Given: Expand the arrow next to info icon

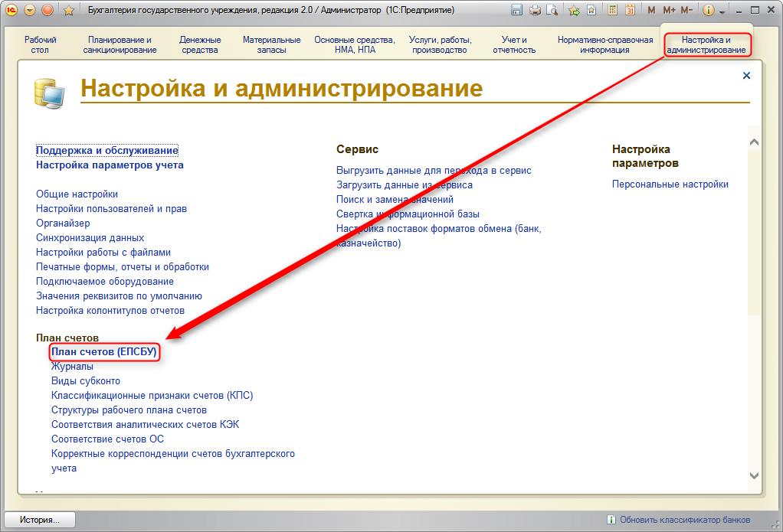Looking at the screenshot, I should tap(722, 11).
